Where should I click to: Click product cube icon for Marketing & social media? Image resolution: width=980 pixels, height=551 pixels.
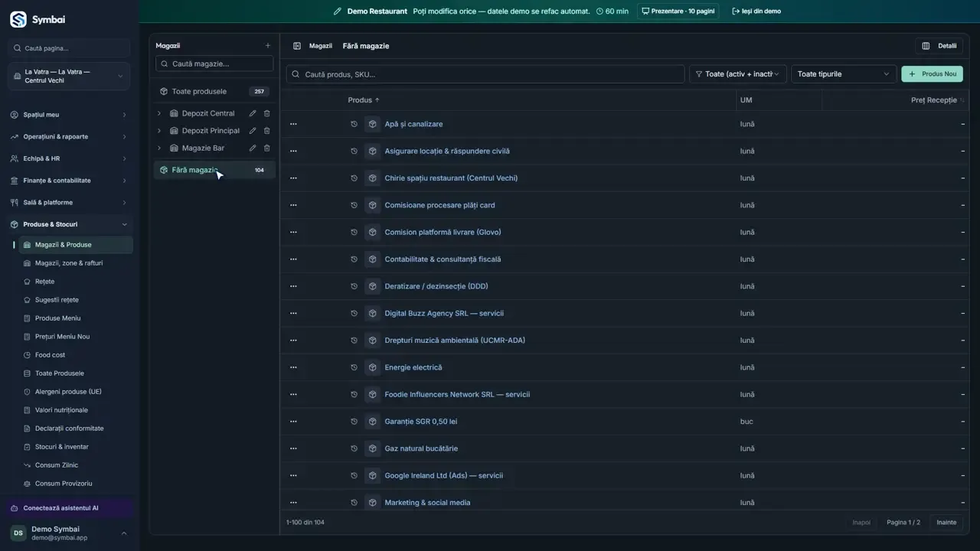tap(372, 503)
